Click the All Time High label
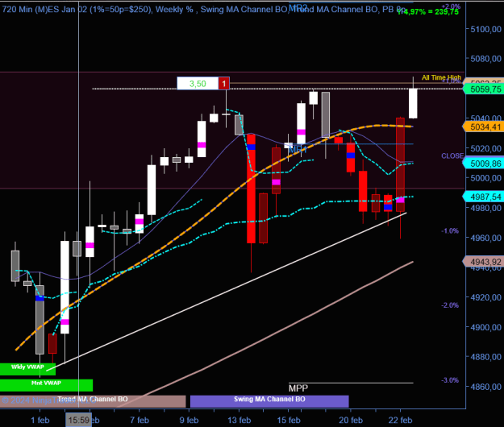The height and width of the screenshot is (427, 504). coord(441,77)
